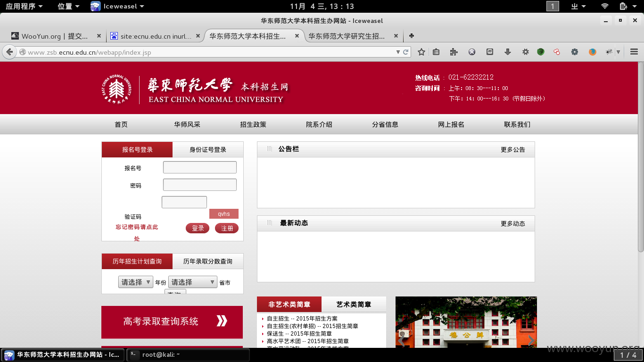Click the round gray X toolbar icon

(472, 52)
